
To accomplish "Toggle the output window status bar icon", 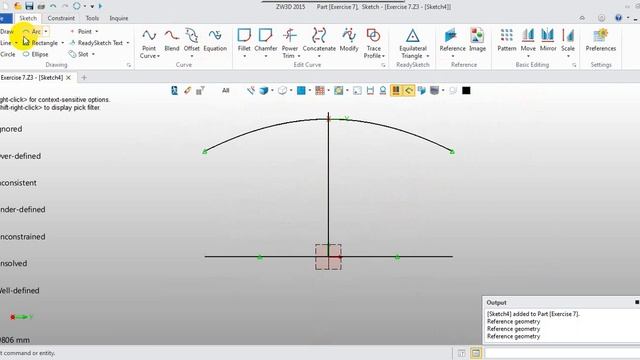I will pyautogui.click(x=476, y=353).
